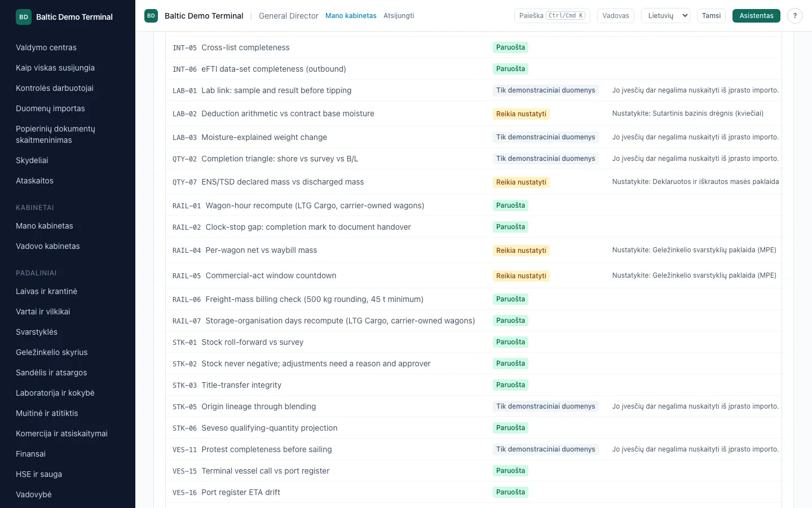Click the STK-05 Origin lineage through blending row
This screenshot has width=812, height=508.
click(x=474, y=406)
